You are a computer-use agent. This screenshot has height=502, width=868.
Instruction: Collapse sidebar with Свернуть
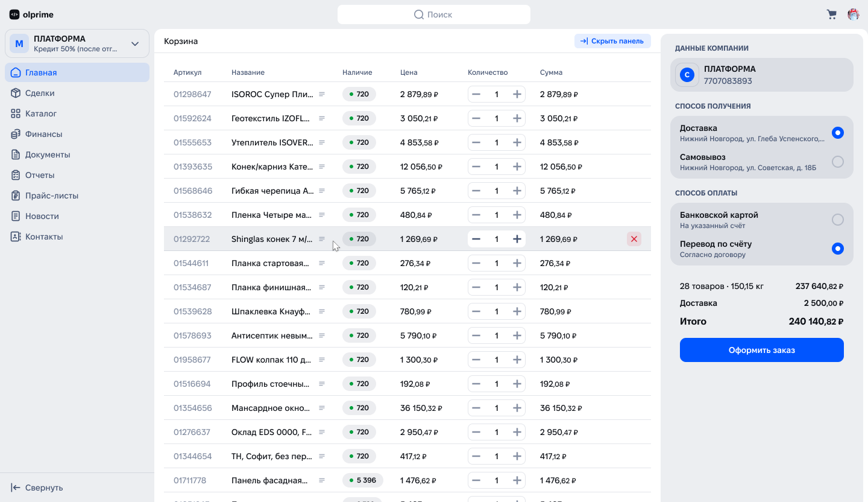pos(37,488)
